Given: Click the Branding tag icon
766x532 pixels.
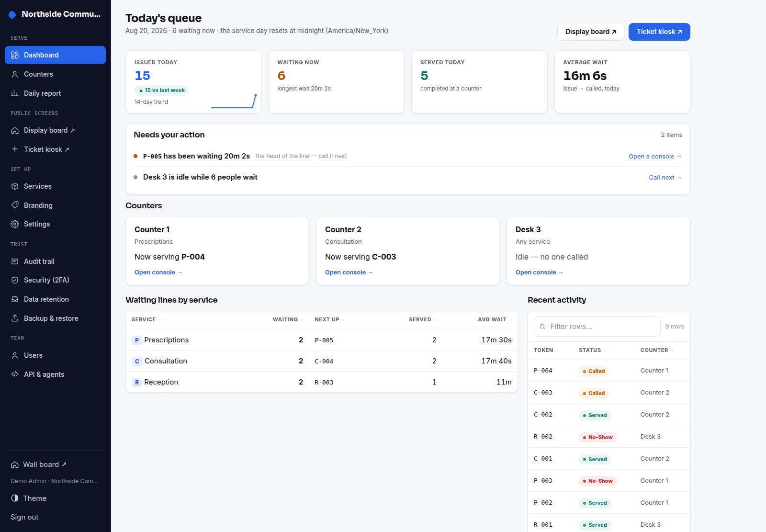Looking at the screenshot, I should click(x=15, y=205).
